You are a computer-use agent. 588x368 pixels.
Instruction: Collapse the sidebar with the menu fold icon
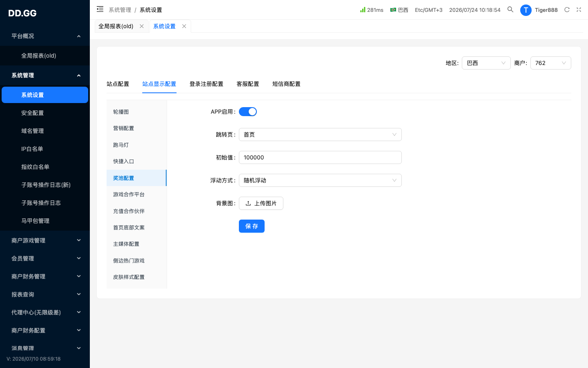coord(100,9)
